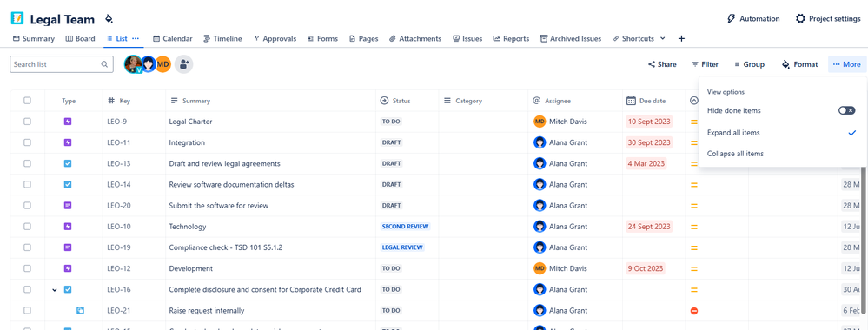Screen dimensions: 868x330
Task: Open the Filter options
Action: (x=705, y=64)
